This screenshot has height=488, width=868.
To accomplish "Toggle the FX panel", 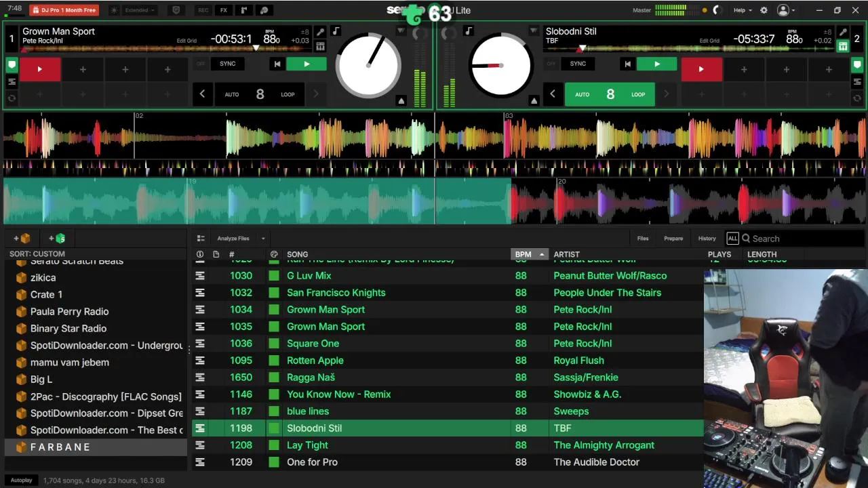I will tap(224, 10).
